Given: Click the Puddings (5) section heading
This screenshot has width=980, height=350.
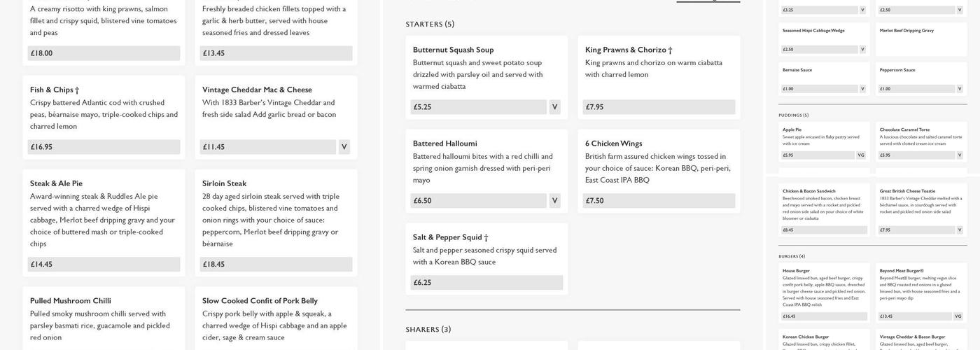Looking at the screenshot, I should pos(793,115).
